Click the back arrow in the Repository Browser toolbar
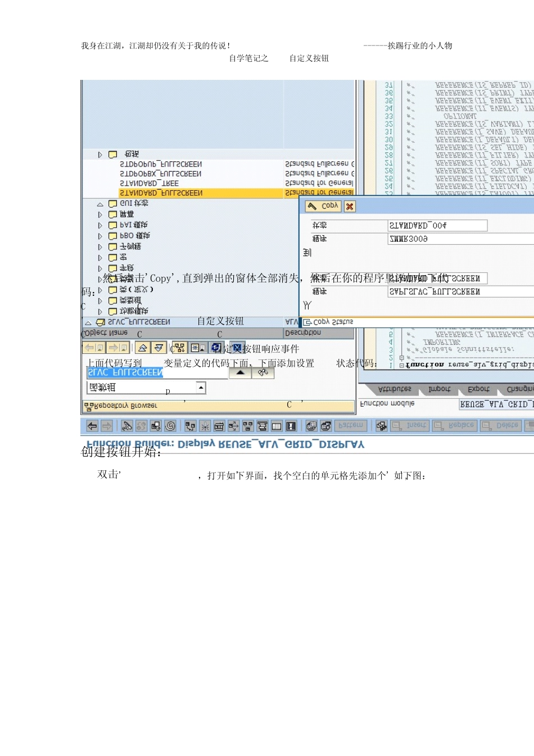 pos(94,348)
